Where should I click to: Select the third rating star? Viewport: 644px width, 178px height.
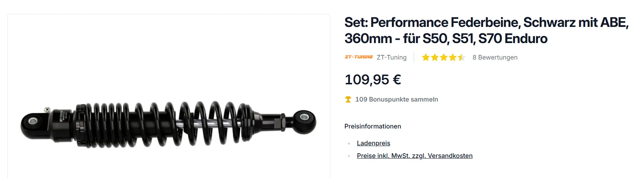[444, 57]
